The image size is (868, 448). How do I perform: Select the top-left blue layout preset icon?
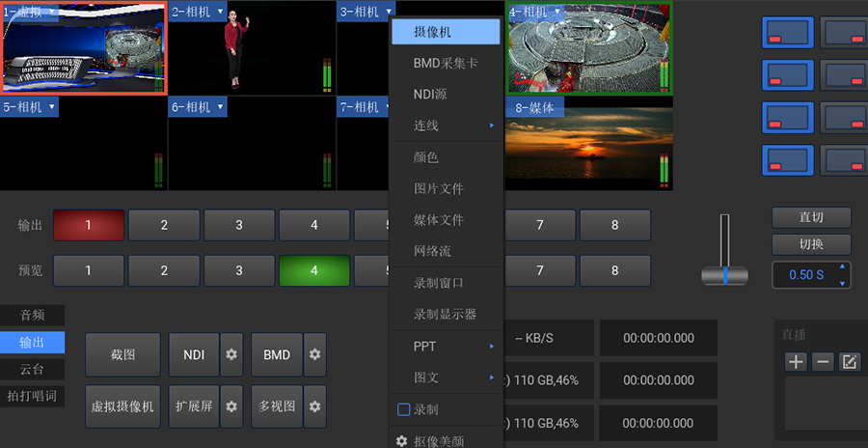click(788, 33)
